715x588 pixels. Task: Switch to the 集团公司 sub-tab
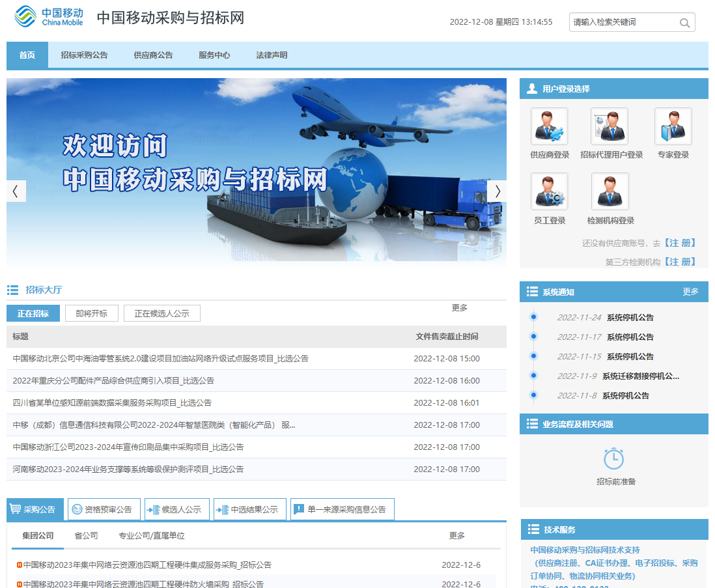point(38,536)
